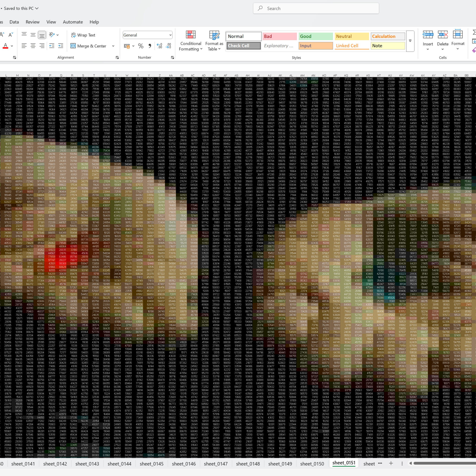Click the Increase Indent icon
The height and width of the screenshot is (476, 476).
pyautogui.click(x=61, y=46)
